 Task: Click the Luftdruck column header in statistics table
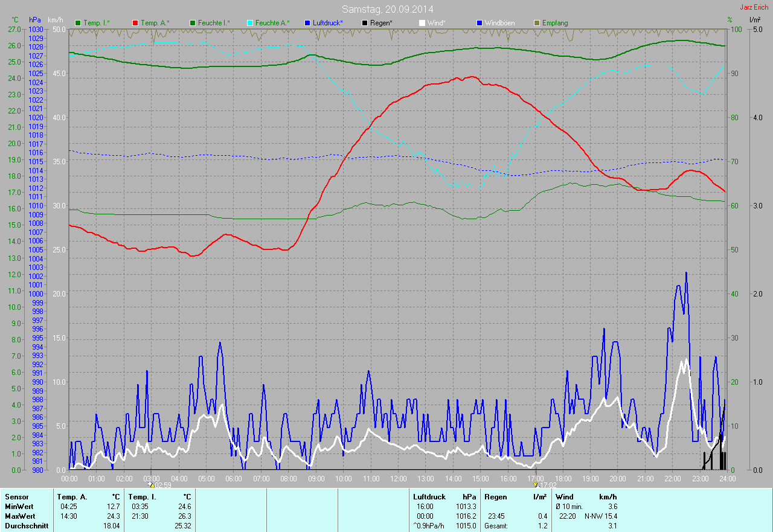coord(429,497)
